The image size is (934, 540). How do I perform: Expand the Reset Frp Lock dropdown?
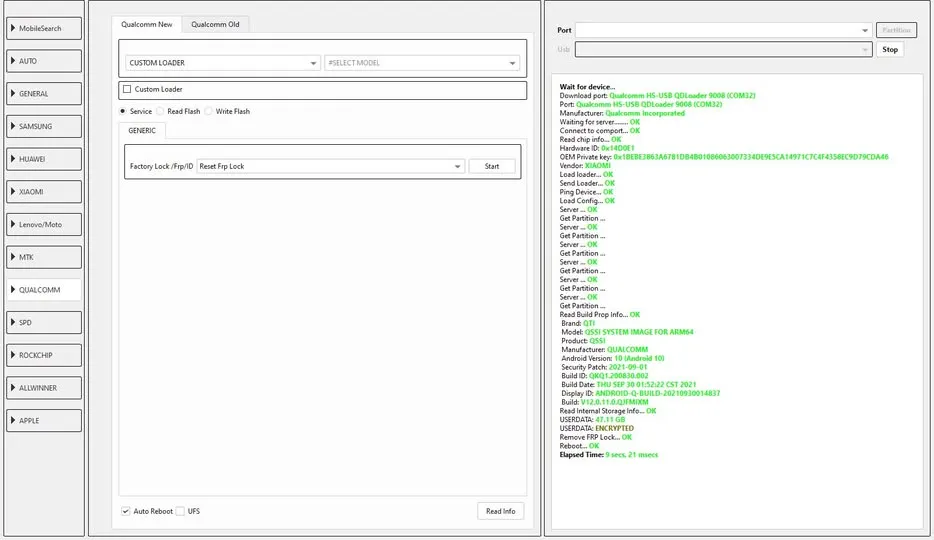point(330,166)
